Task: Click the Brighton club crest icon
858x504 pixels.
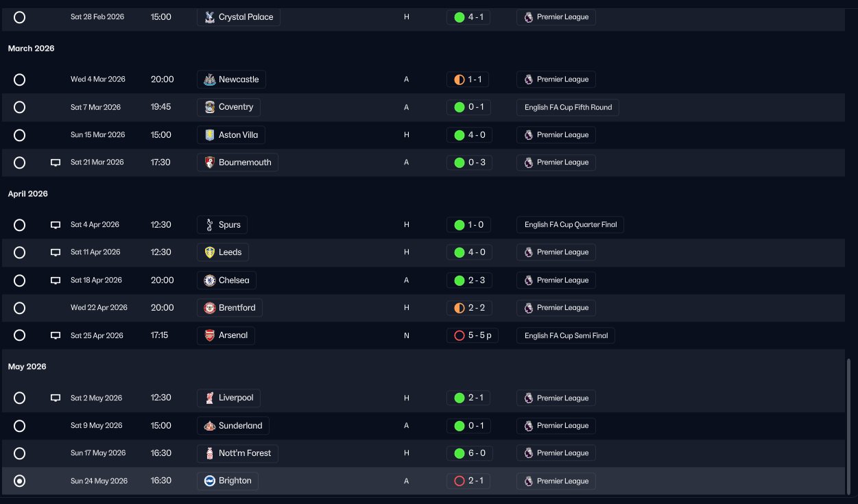Action: click(210, 481)
